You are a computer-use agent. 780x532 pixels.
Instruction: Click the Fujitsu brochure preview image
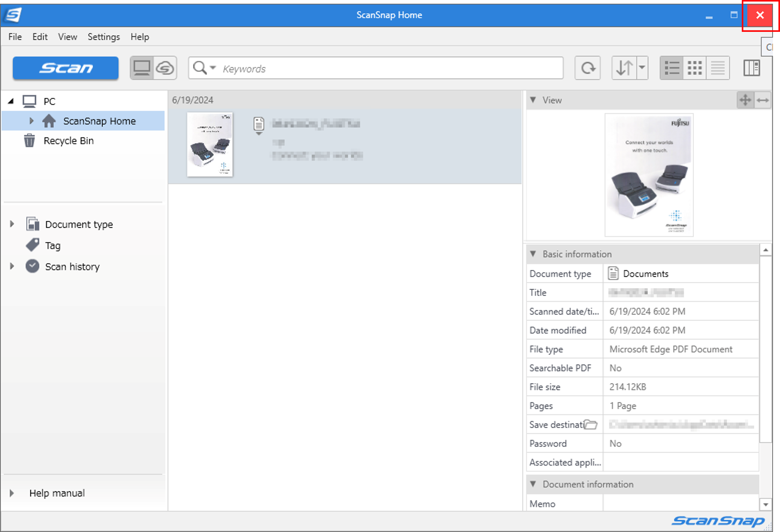point(649,175)
